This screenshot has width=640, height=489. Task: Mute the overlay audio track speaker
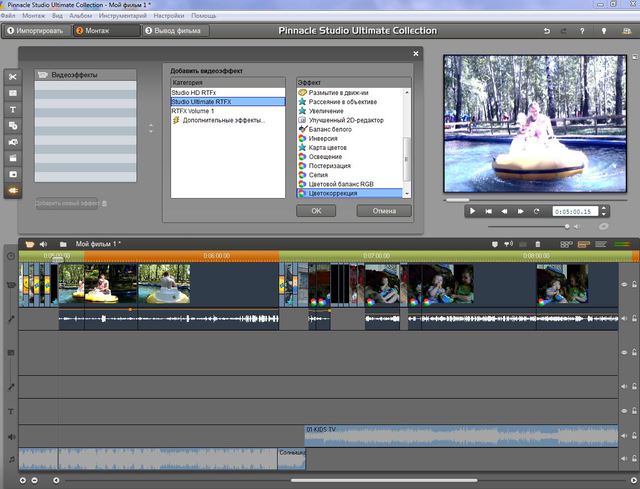[x=624, y=386]
